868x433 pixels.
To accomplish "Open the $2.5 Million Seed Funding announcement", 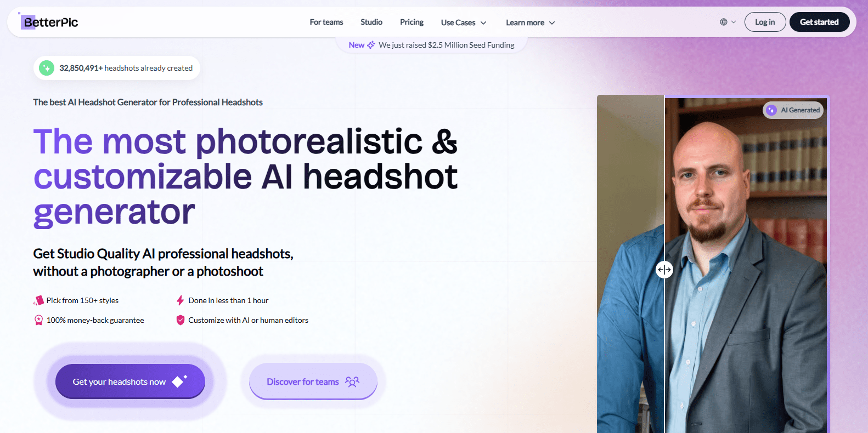I will [x=446, y=45].
